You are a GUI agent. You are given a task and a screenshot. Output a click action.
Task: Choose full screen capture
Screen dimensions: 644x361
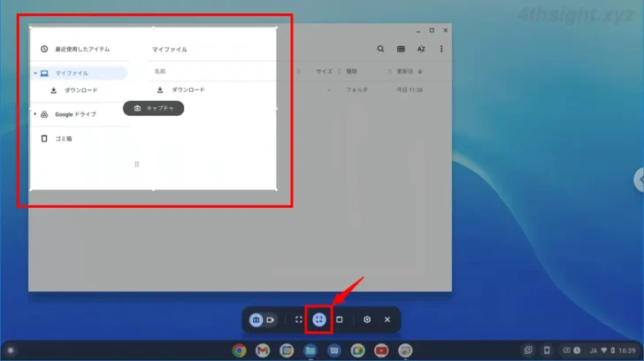tap(299, 319)
